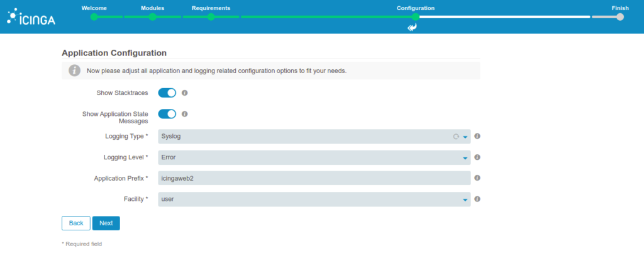Click info icon beside Show Application State Messages

(x=185, y=114)
